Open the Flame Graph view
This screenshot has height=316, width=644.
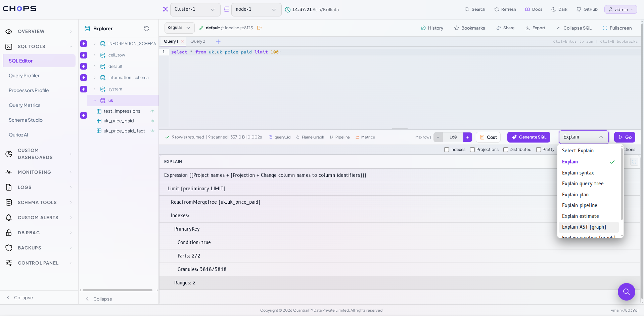310,137
